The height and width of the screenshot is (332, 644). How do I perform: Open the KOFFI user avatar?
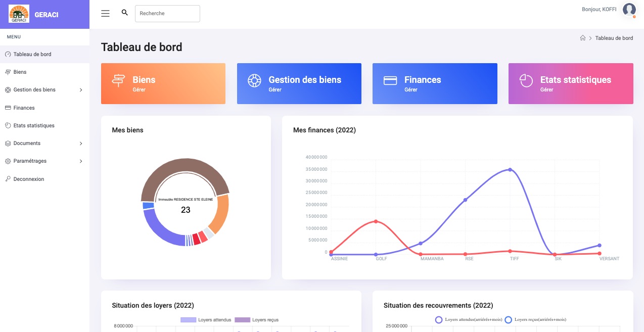point(629,10)
